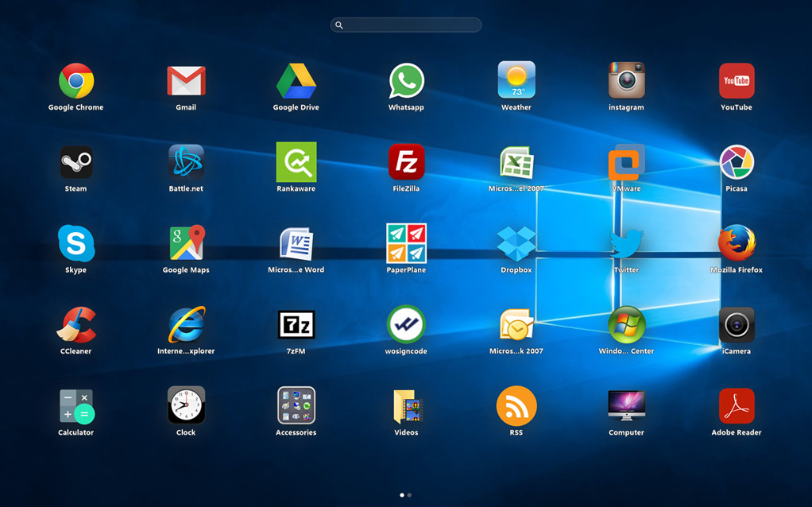Launch the iCamera app
Viewport: 812px width, 507px height.
click(737, 325)
